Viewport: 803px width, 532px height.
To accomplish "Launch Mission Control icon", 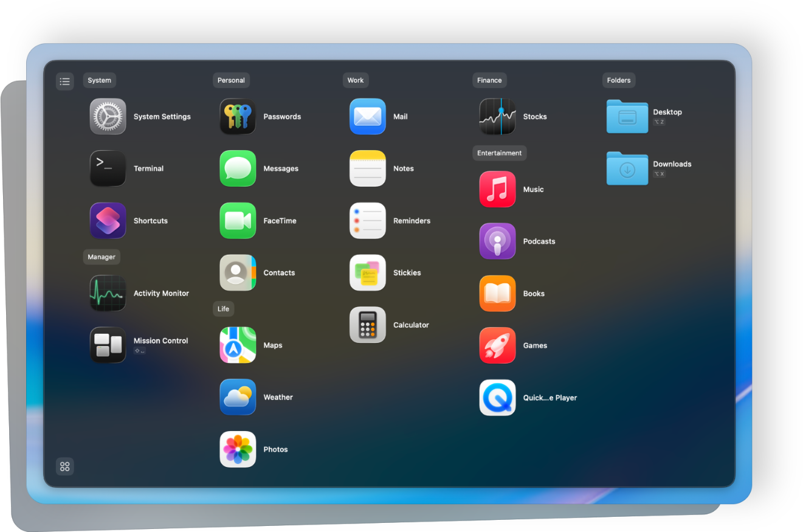I will point(108,345).
